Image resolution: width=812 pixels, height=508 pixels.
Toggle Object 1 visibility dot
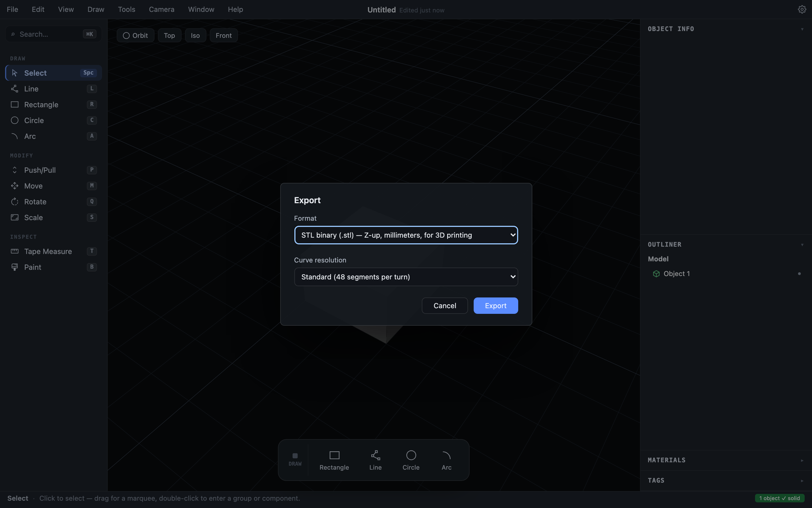click(799, 274)
